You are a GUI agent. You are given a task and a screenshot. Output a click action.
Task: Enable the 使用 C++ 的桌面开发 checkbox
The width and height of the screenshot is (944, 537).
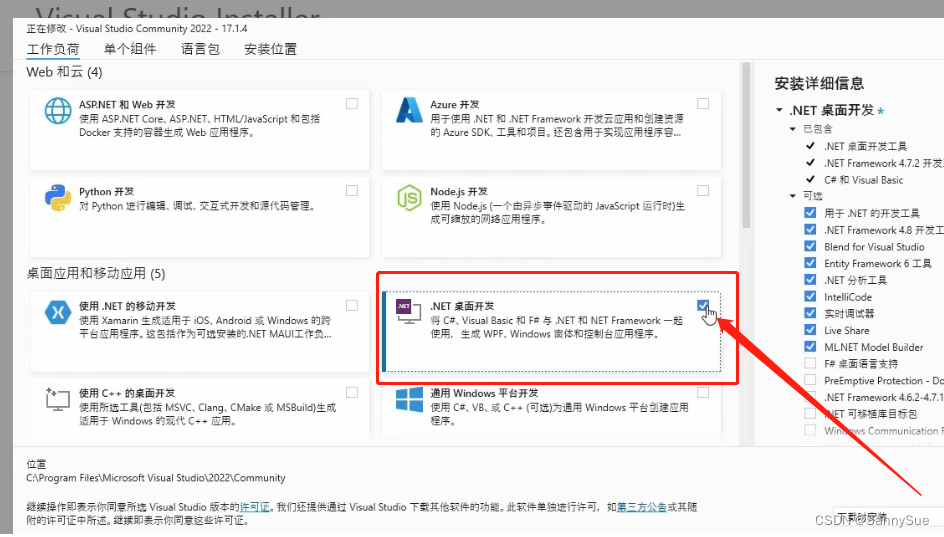(x=352, y=393)
